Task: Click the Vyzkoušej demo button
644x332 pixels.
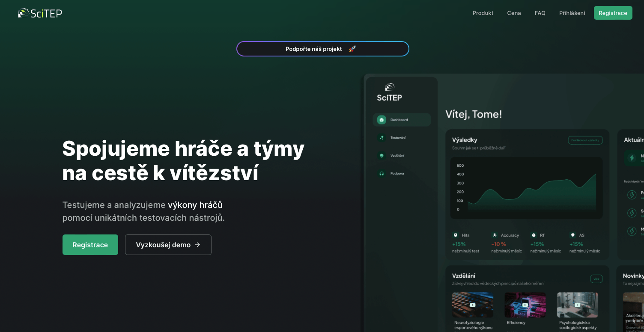Action: click(x=168, y=245)
